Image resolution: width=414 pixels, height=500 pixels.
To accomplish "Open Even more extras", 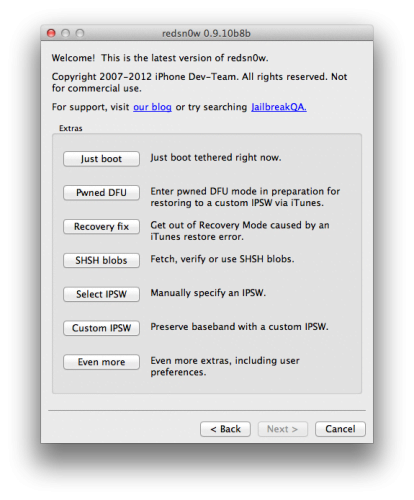I will 101,362.
